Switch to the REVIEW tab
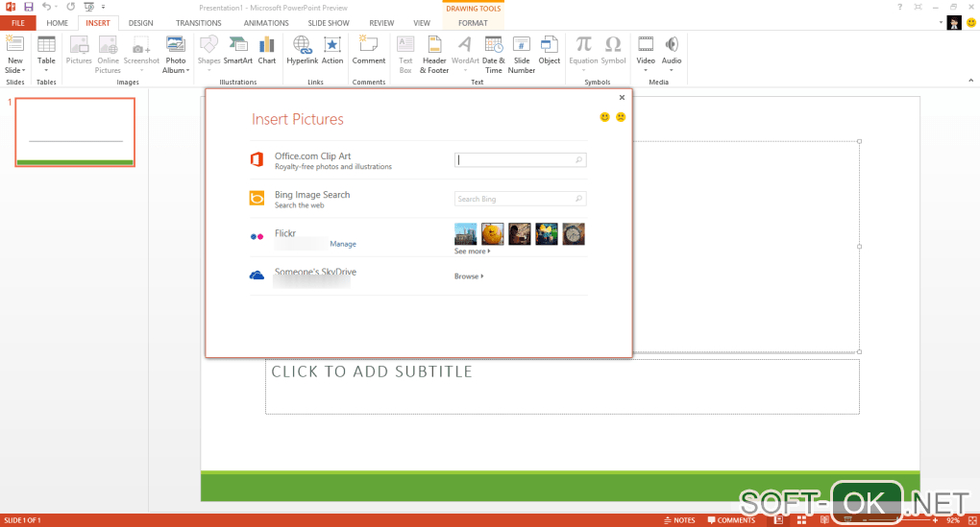 tap(381, 23)
